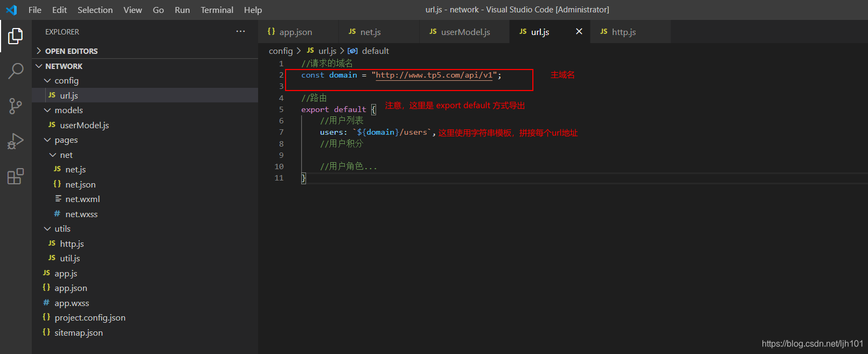The image size is (868, 354).
Task: Open the Explorer view in activity bar
Action: pyautogui.click(x=16, y=36)
